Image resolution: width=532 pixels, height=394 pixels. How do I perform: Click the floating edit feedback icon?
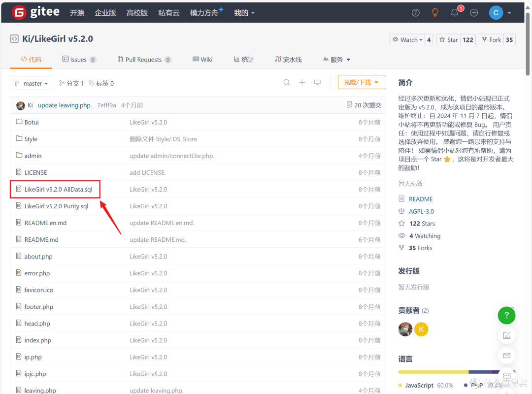click(506, 335)
